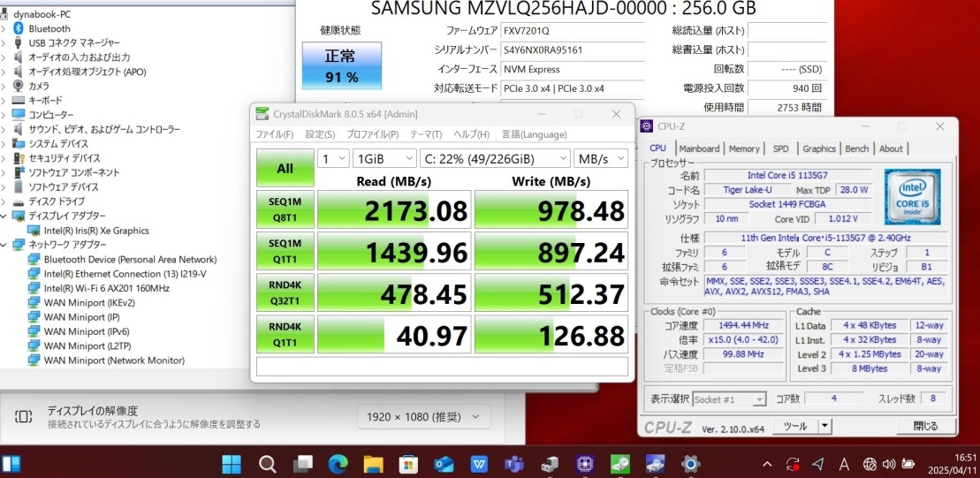Open WPS Office from the taskbar
This screenshot has width=980, height=478.
[479, 464]
